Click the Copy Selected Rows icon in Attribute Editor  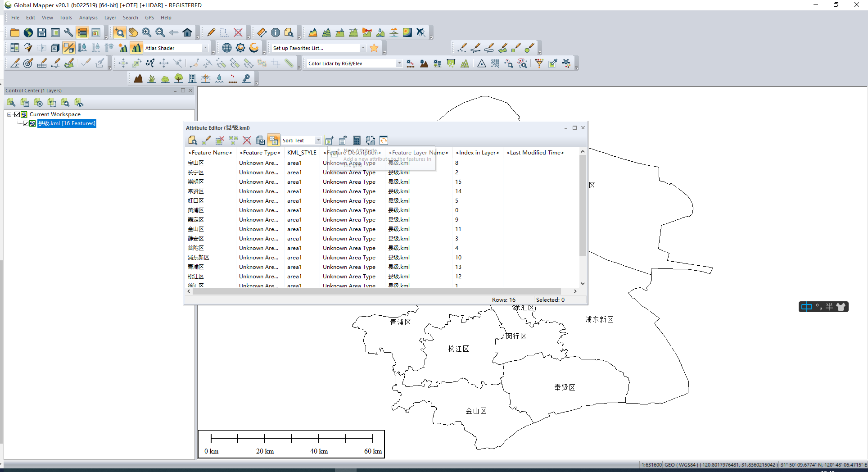(260, 140)
